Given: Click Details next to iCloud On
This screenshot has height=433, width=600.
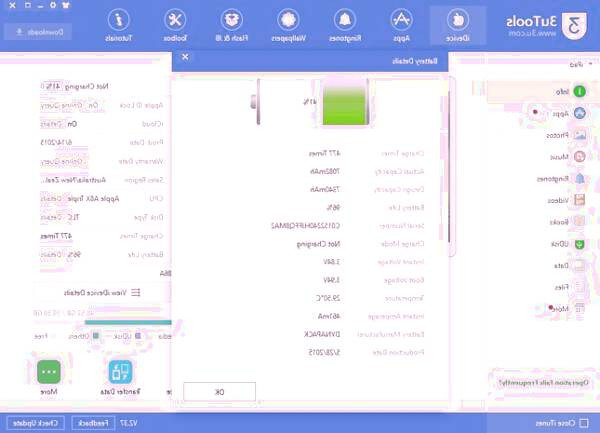Looking at the screenshot, I should (x=52, y=124).
